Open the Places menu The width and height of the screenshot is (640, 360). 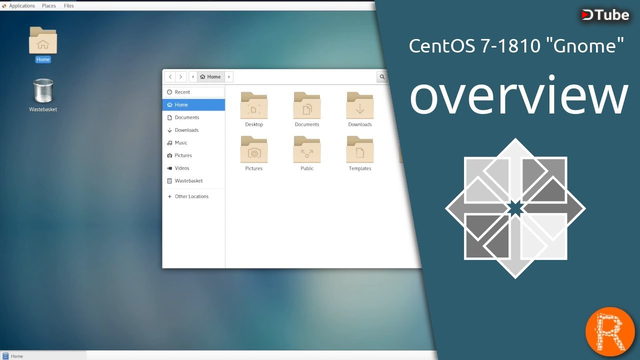tap(49, 6)
